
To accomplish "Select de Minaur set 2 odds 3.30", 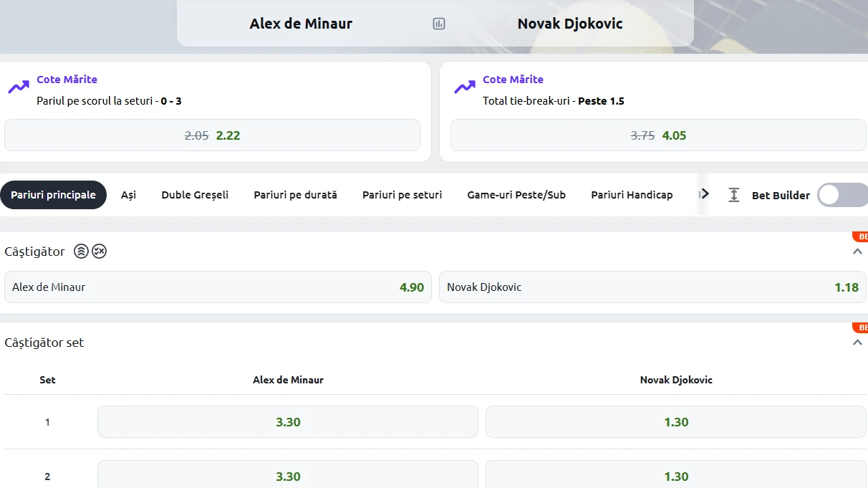I will (x=288, y=474).
